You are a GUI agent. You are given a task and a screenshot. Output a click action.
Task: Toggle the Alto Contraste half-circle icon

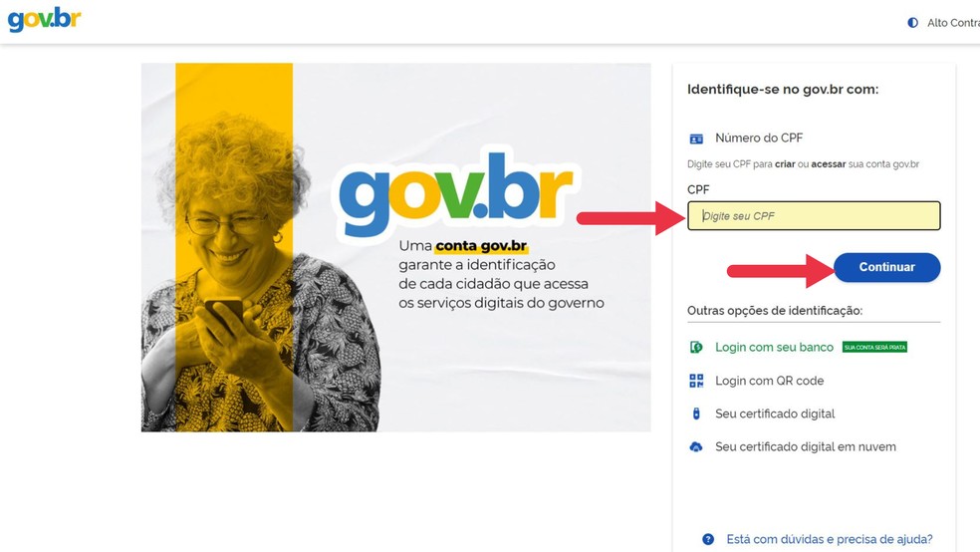(x=912, y=23)
